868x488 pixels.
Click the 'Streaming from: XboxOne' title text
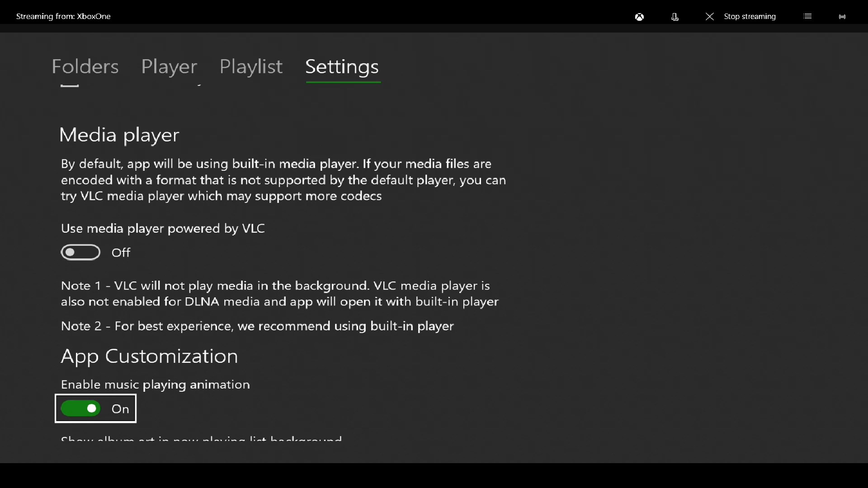click(x=63, y=16)
